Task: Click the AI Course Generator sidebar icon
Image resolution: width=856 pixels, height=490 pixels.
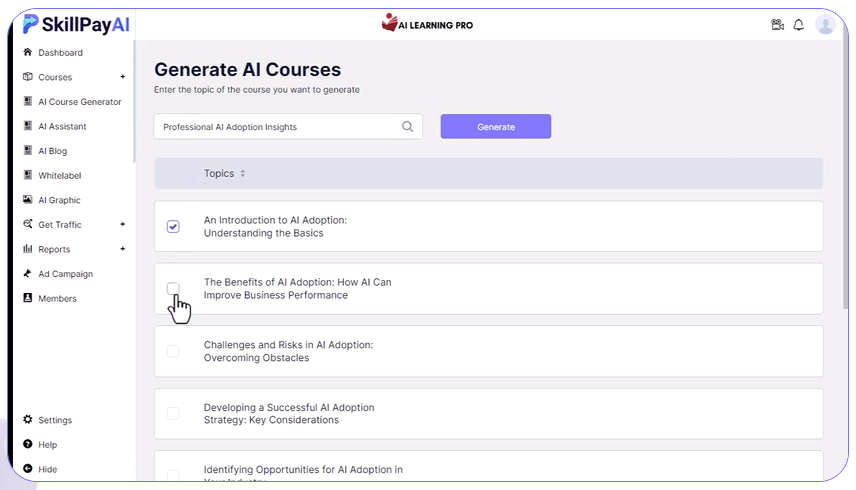Action: [28, 101]
